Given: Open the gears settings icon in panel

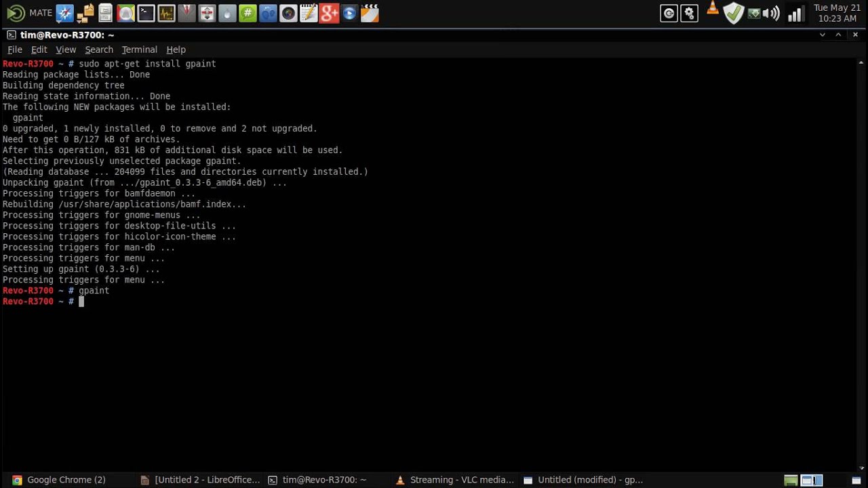Looking at the screenshot, I should (690, 14).
